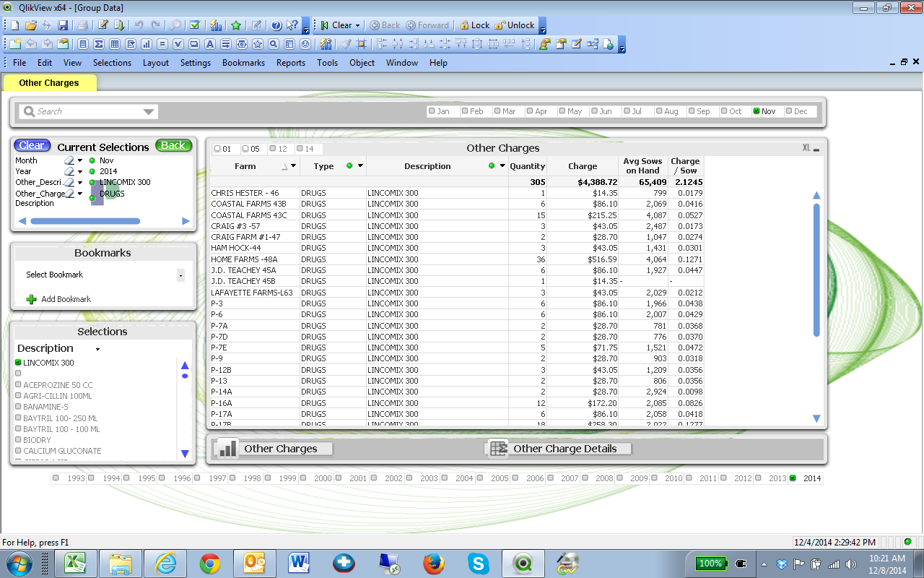Click the Other Charges table vertical scrollbar
Screen dimensions: 924x578
pos(816,269)
